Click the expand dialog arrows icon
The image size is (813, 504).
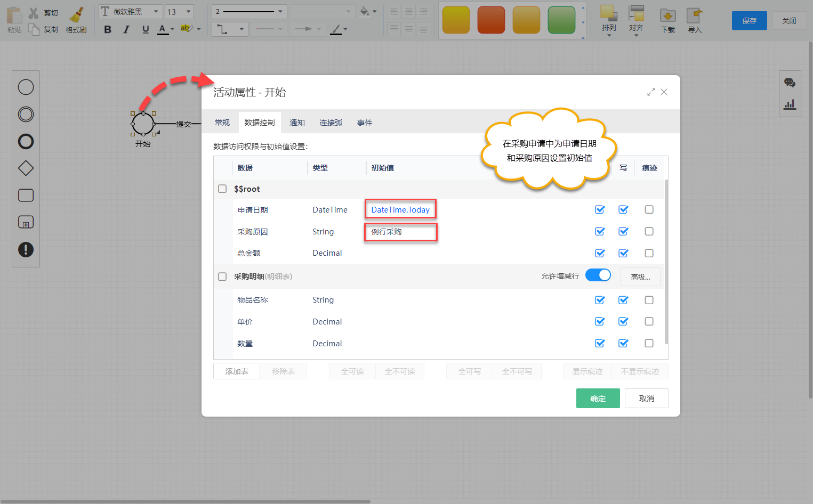pos(651,92)
